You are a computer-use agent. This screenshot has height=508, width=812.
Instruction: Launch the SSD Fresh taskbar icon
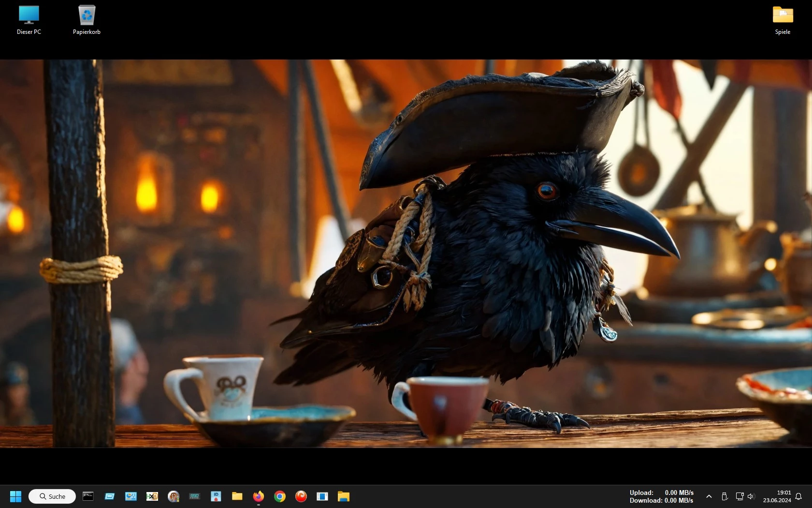[x=194, y=496]
